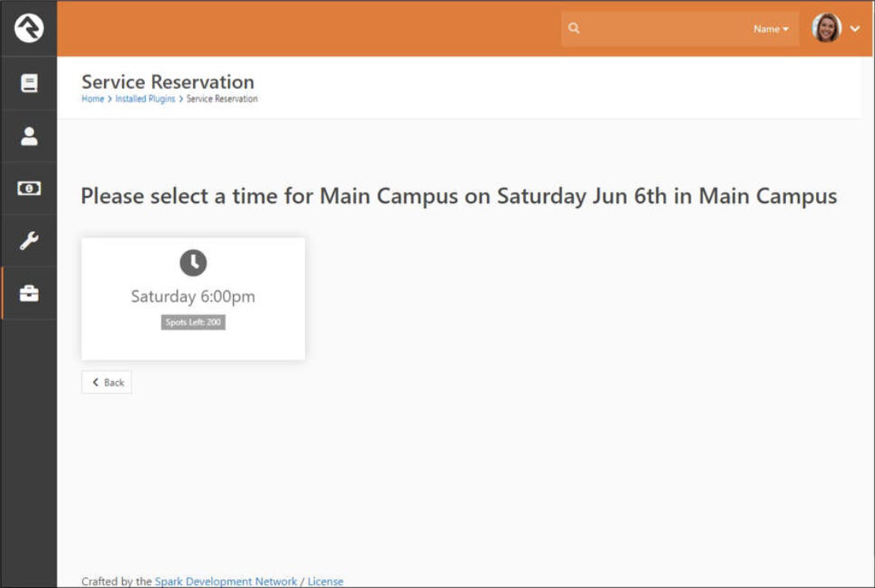This screenshot has height=588, width=875.
Task: Click the Rock RMS logo
Action: coord(28,28)
